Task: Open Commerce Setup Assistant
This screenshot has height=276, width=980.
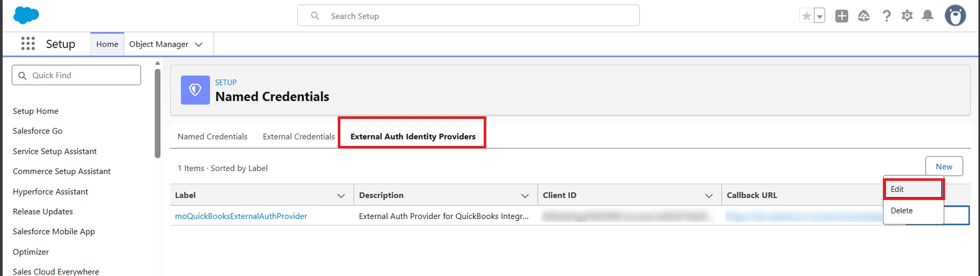Action: pos(62,171)
